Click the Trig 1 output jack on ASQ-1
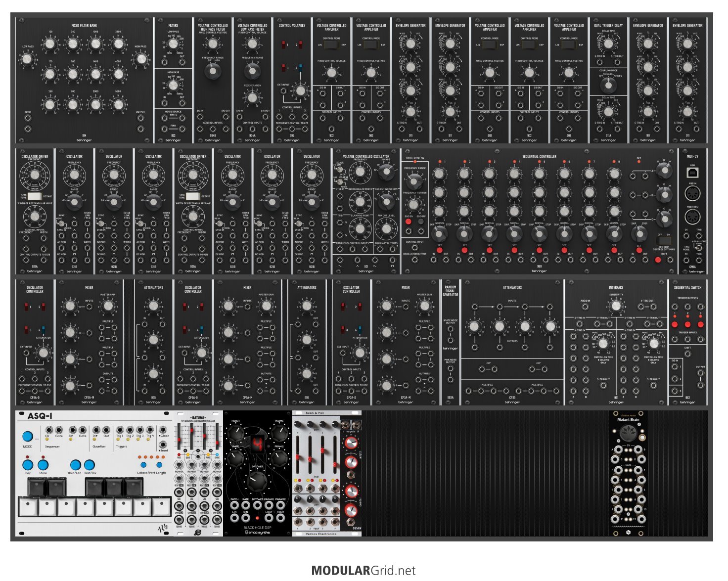 [x=119, y=430]
